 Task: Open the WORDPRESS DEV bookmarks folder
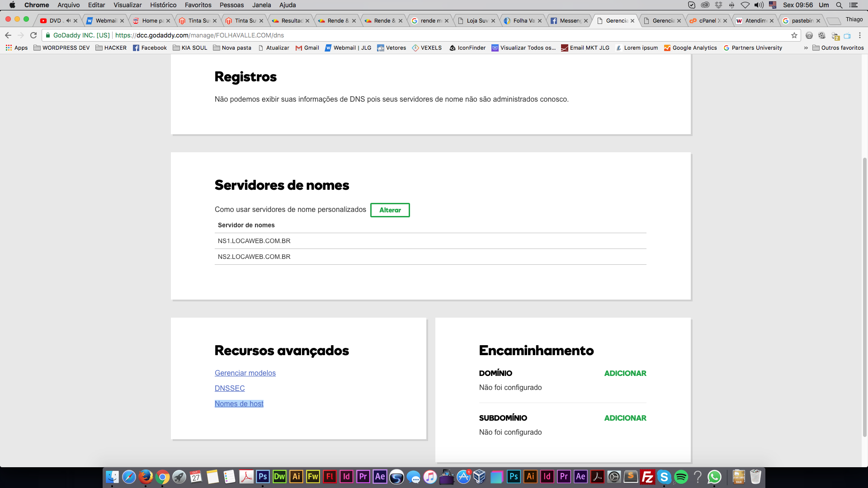(62, 48)
